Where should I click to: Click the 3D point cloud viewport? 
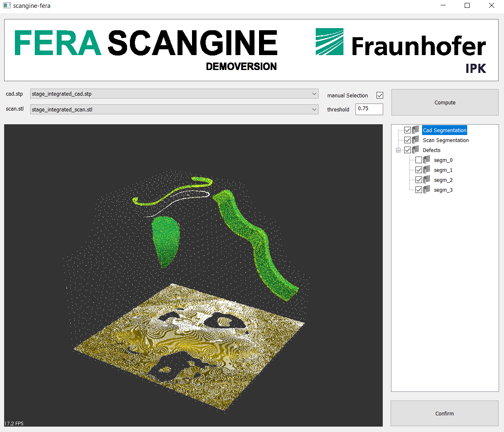193,275
